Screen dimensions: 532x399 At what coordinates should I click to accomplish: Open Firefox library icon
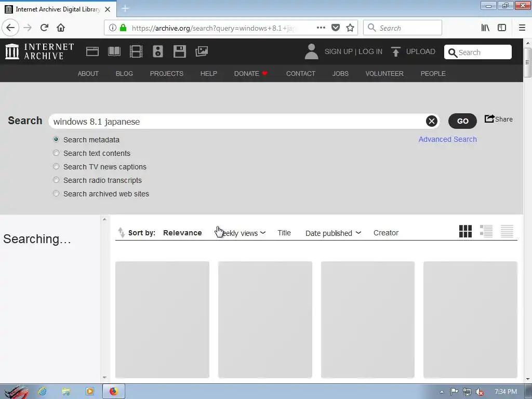pyautogui.click(x=485, y=28)
